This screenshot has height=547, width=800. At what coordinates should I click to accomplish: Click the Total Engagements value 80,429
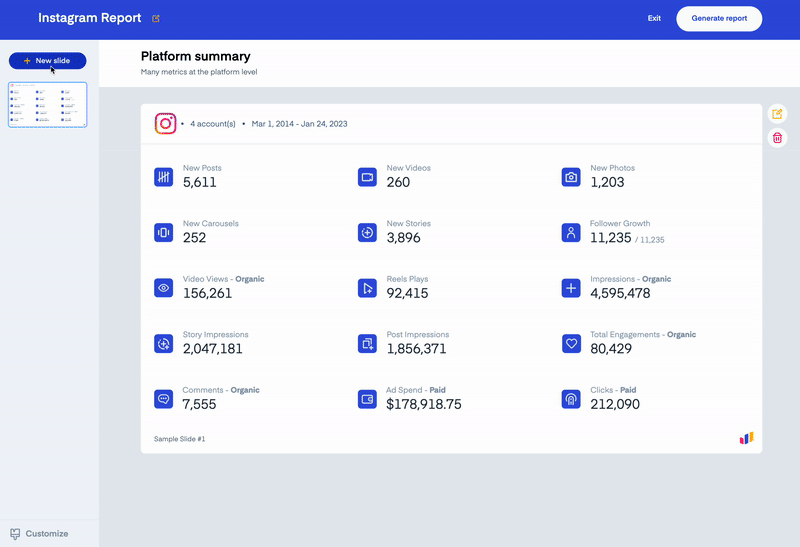tap(611, 349)
